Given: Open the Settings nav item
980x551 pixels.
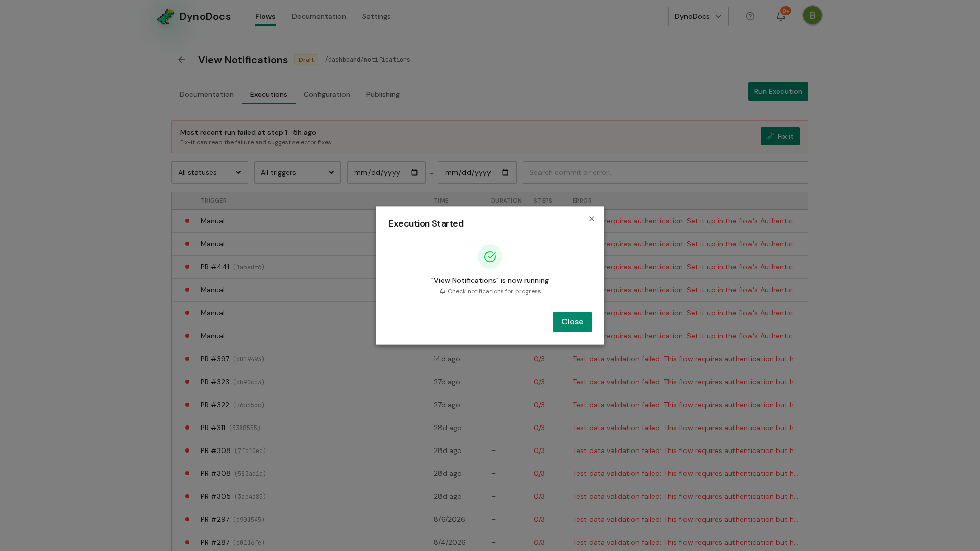Looking at the screenshot, I should pyautogui.click(x=377, y=16).
